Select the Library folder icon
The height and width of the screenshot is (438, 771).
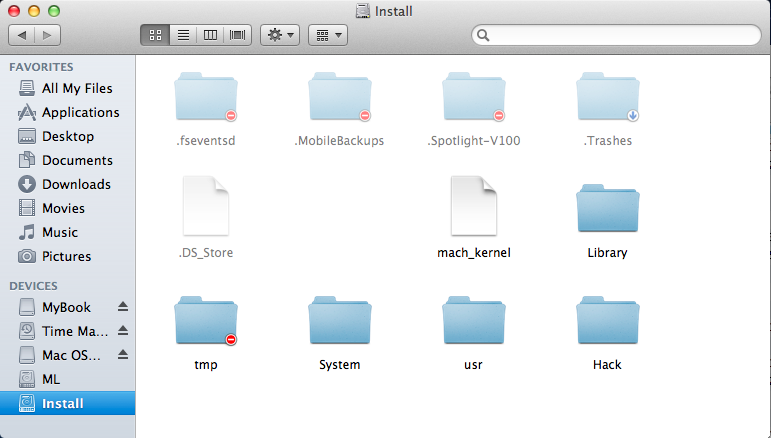[608, 208]
